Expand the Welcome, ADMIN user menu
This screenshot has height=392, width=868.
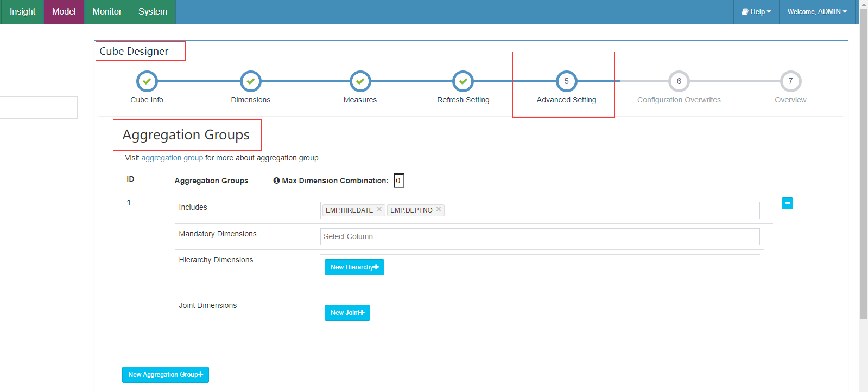tap(817, 12)
